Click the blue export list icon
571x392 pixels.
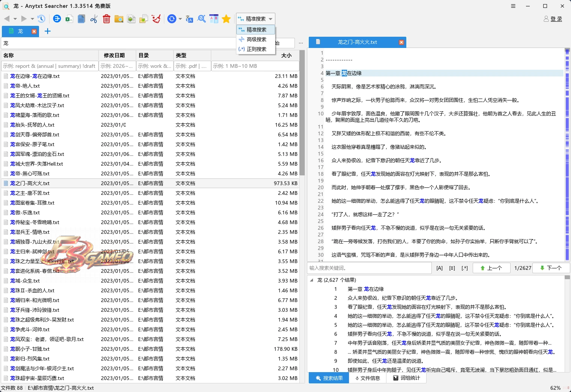[x=57, y=19]
